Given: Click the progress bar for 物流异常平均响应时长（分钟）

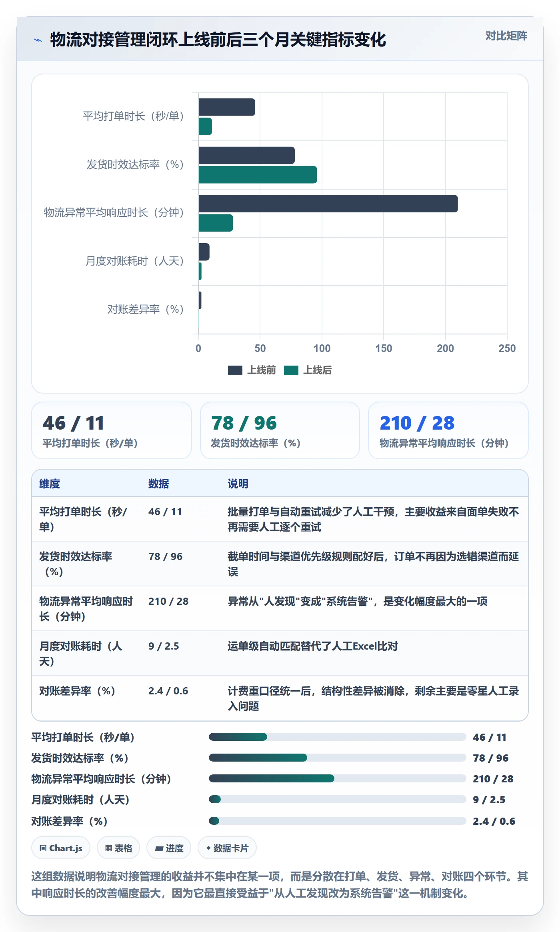Looking at the screenshot, I should 338,778.
